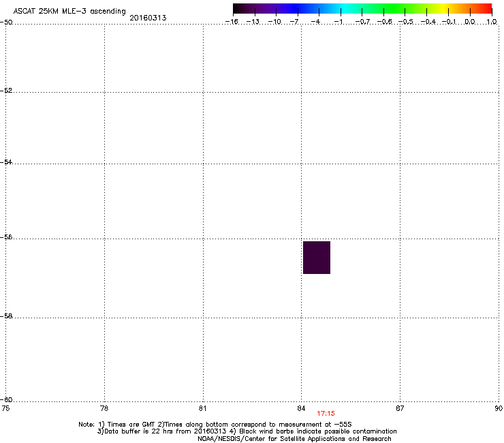504x443 pixels.
Task: Click the -52 latitude axis label
Action: pos(6,91)
